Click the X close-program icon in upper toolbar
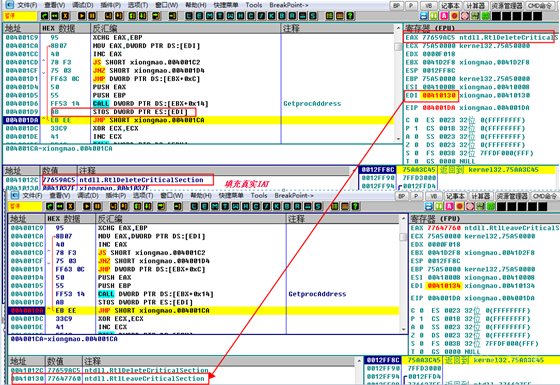This screenshot has height=385, width=560. 65,16
